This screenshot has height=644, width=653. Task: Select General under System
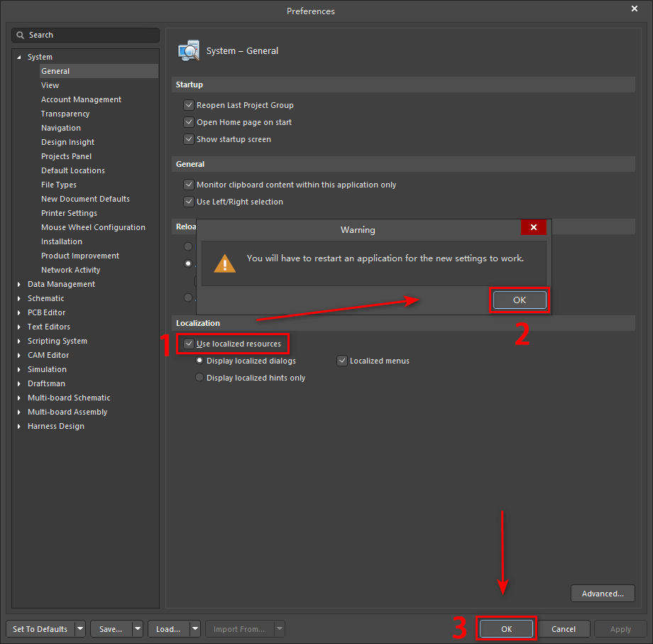tap(99, 71)
